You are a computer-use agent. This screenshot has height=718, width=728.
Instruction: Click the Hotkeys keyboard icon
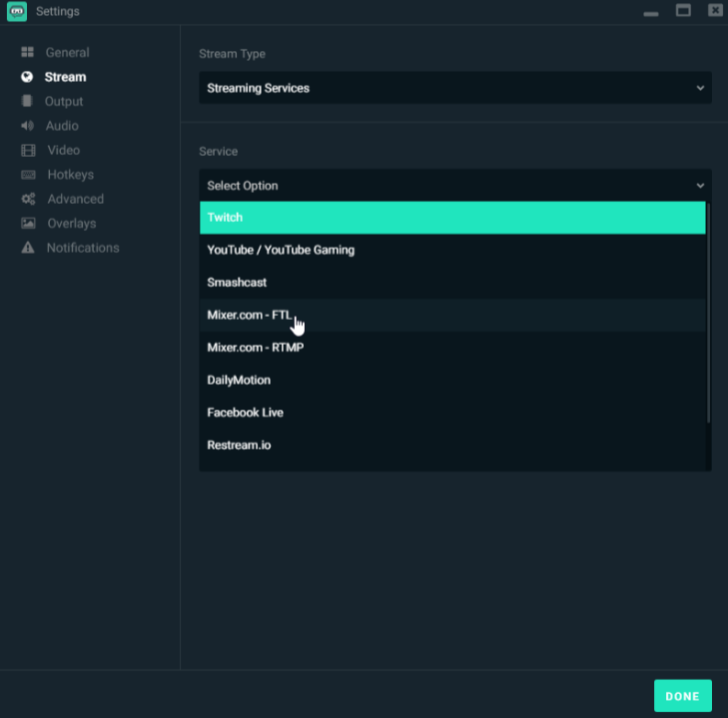click(x=28, y=175)
